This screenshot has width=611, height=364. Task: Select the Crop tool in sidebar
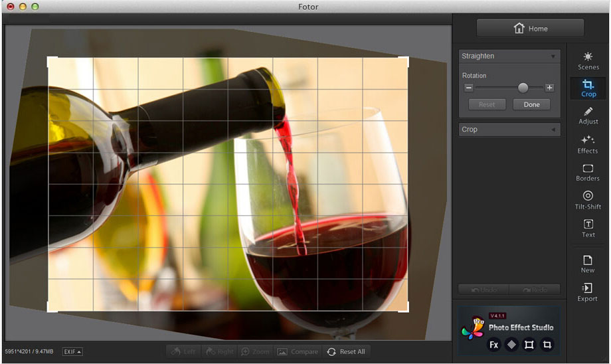pos(588,88)
